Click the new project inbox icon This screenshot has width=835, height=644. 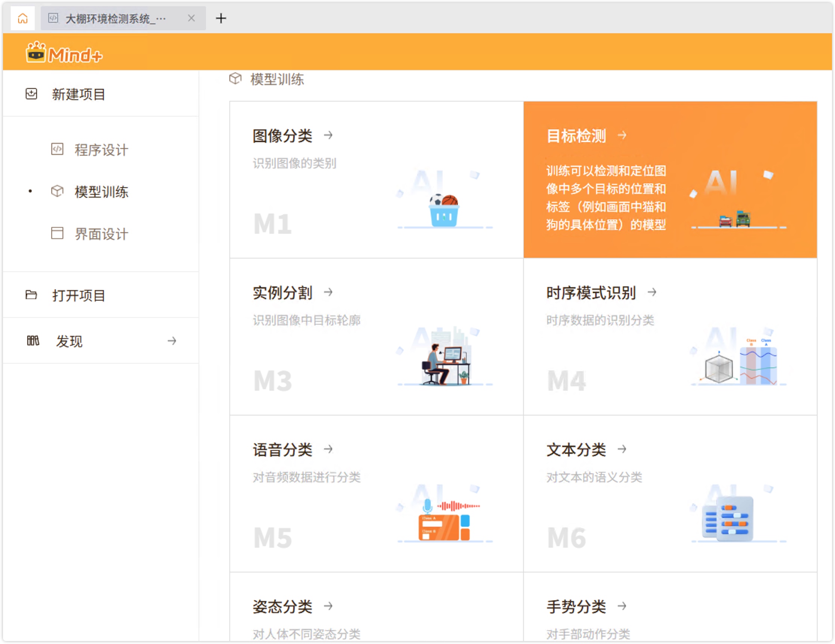coord(31,94)
